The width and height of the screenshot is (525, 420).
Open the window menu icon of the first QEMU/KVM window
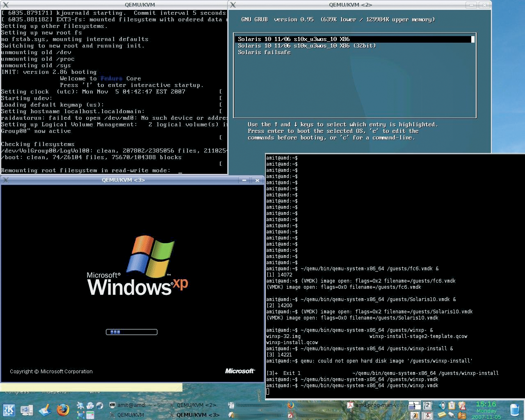click(x=6, y=5)
